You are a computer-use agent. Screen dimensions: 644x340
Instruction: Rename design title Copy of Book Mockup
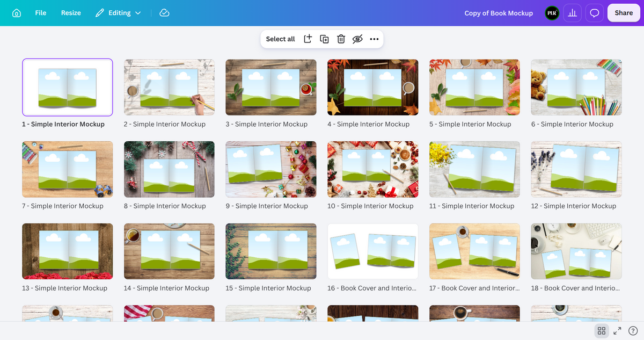[x=499, y=13]
